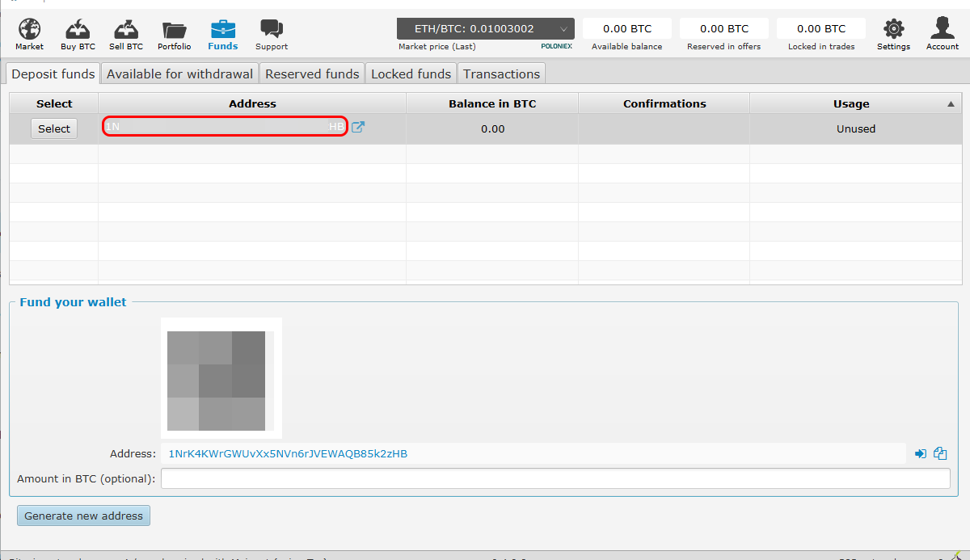Copy the funding address to clipboard
This screenshot has width=970, height=560.
pos(940,454)
